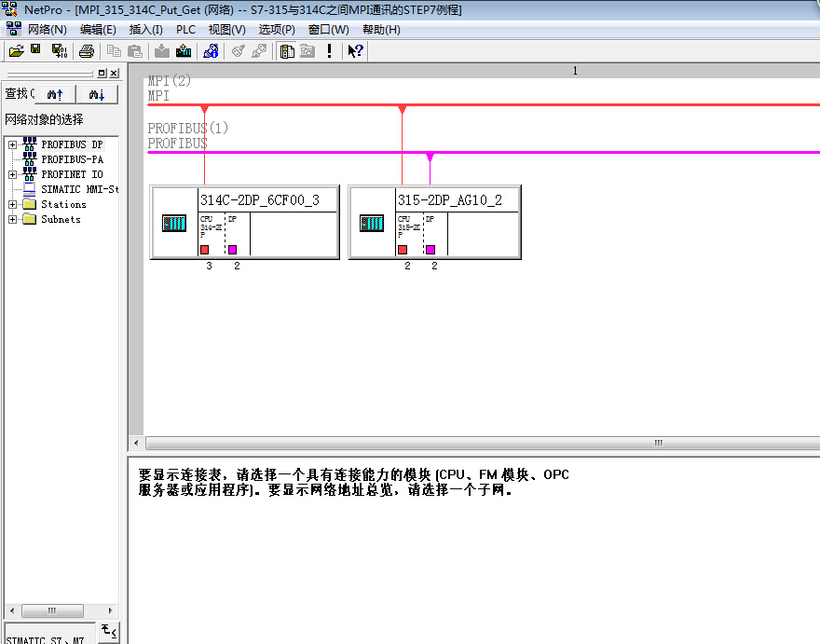The width and height of the screenshot is (820, 644).
Task: Select station title 314C-2DP_6CF00_3
Action: point(260,199)
